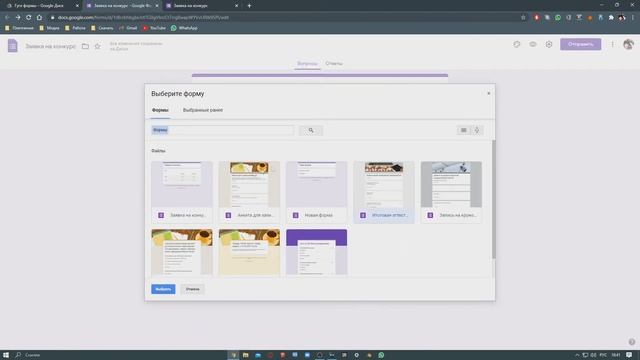Select the 'Новая форма' thumbnail
Image resolution: width=640 pixels, height=360 pixels.
pyautogui.click(x=317, y=192)
